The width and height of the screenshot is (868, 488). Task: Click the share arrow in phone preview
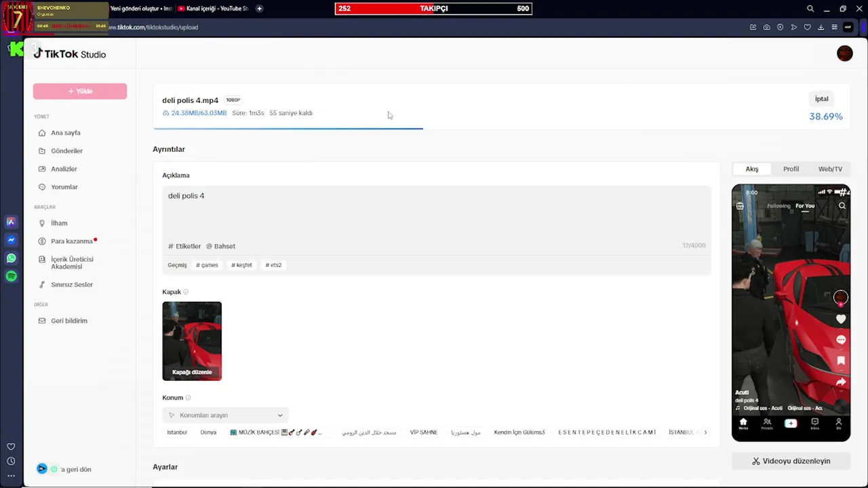coord(841,382)
